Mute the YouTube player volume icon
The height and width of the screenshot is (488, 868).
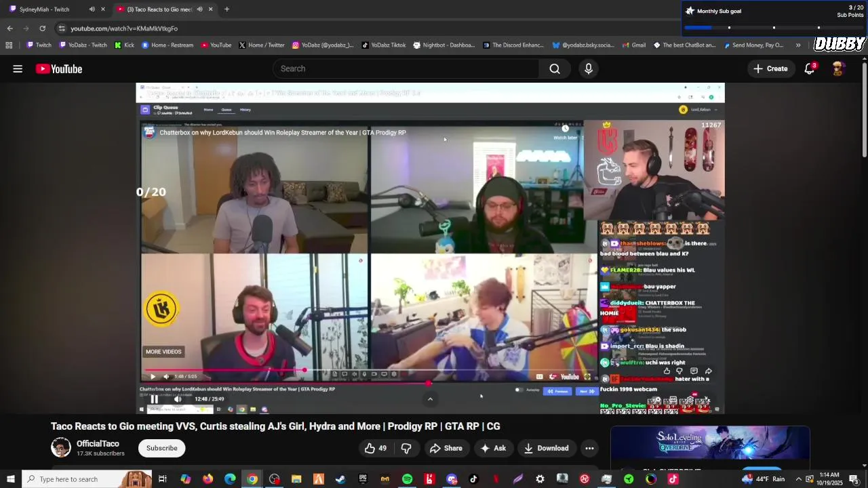click(x=178, y=399)
